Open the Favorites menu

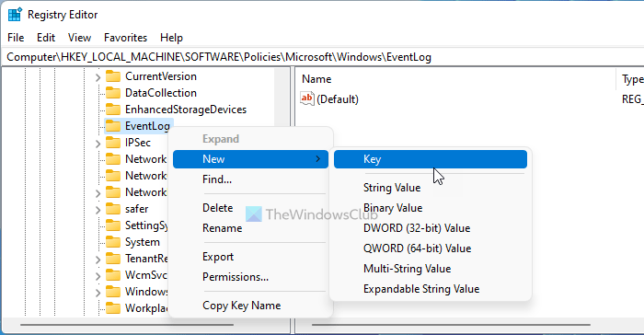click(125, 38)
